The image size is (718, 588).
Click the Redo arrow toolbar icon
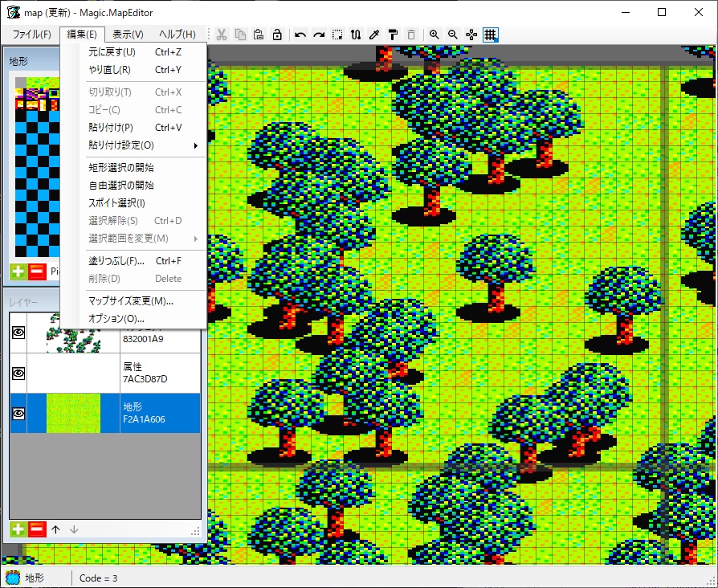tap(319, 35)
